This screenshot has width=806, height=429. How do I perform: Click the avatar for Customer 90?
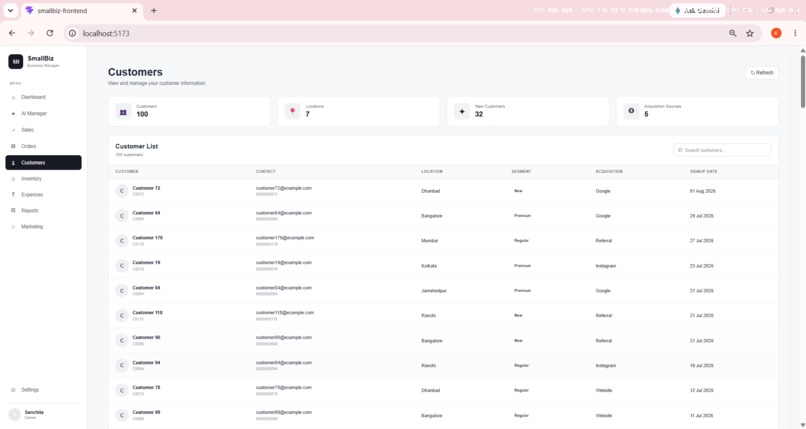coord(121,340)
